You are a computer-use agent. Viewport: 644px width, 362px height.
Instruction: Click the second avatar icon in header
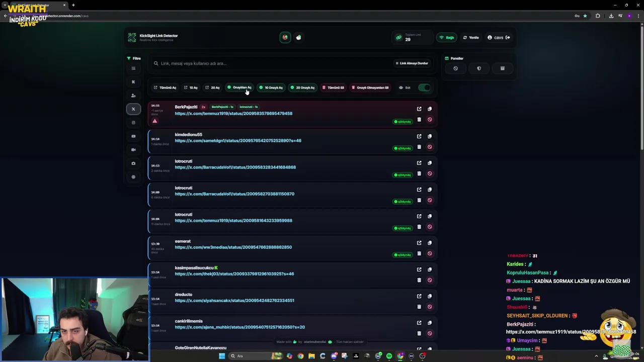[x=299, y=37]
